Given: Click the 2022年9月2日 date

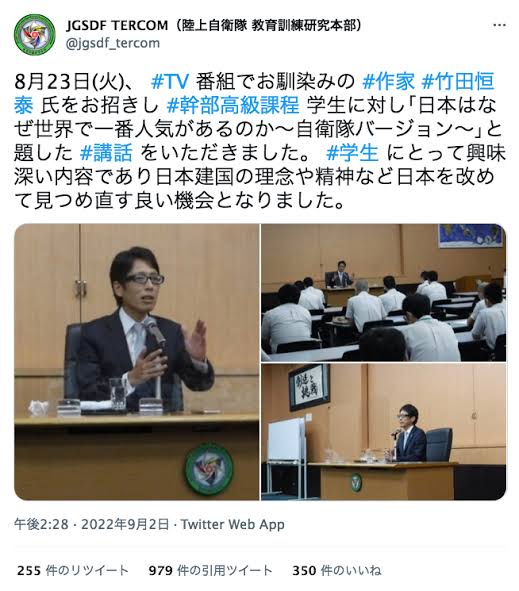Looking at the screenshot, I should tap(125, 524).
